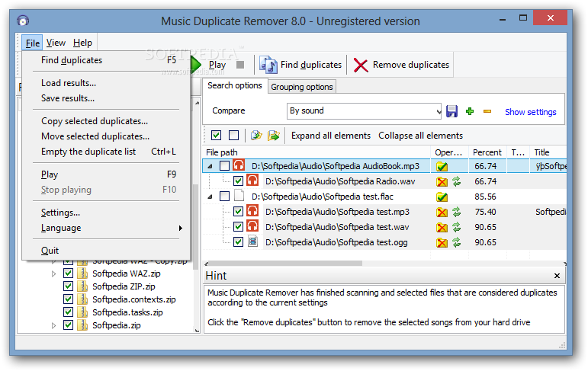Click first folder-arrow icon beside checkboxes
The height and width of the screenshot is (371, 588).
(256, 136)
